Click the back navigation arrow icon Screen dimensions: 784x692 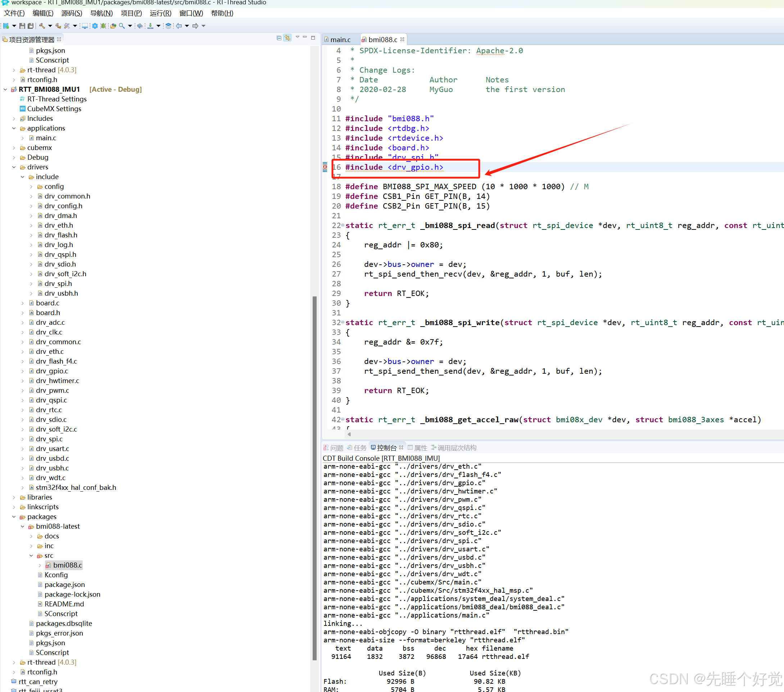coord(179,26)
